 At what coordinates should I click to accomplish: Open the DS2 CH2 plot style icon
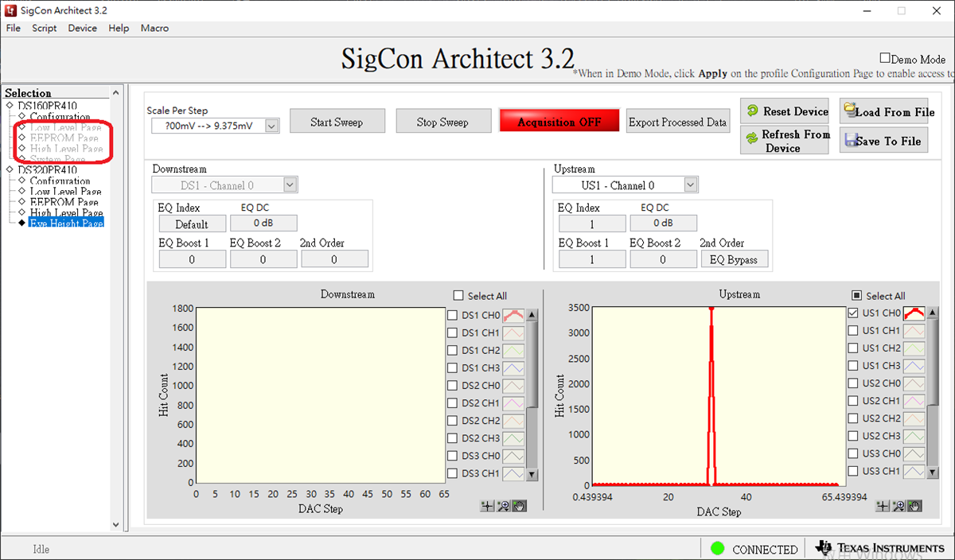coord(513,420)
